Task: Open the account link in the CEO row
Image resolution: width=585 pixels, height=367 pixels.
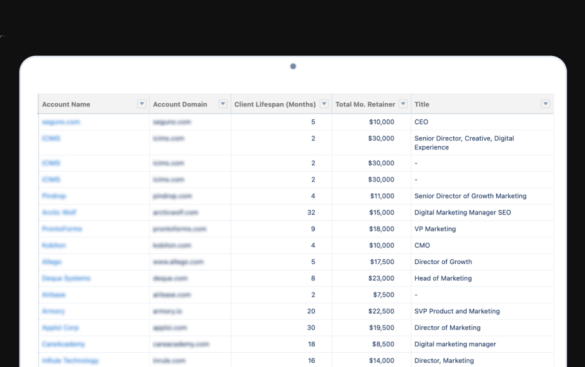Action: pyautogui.click(x=61, y=122)
